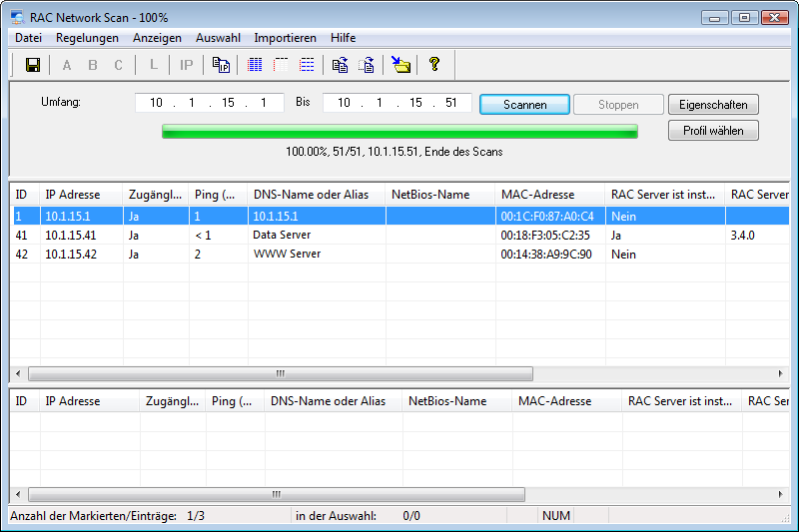Screen dimensions: 799x532
Task: Click lower list MAC-Adresse column header
Action: 566,401
